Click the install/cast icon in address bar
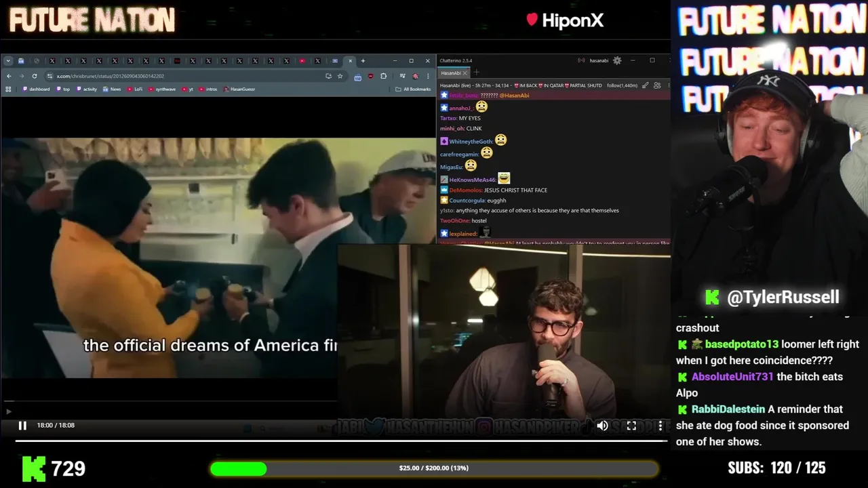The width and height of the screenshot is (868, 488). pos(328,76)
